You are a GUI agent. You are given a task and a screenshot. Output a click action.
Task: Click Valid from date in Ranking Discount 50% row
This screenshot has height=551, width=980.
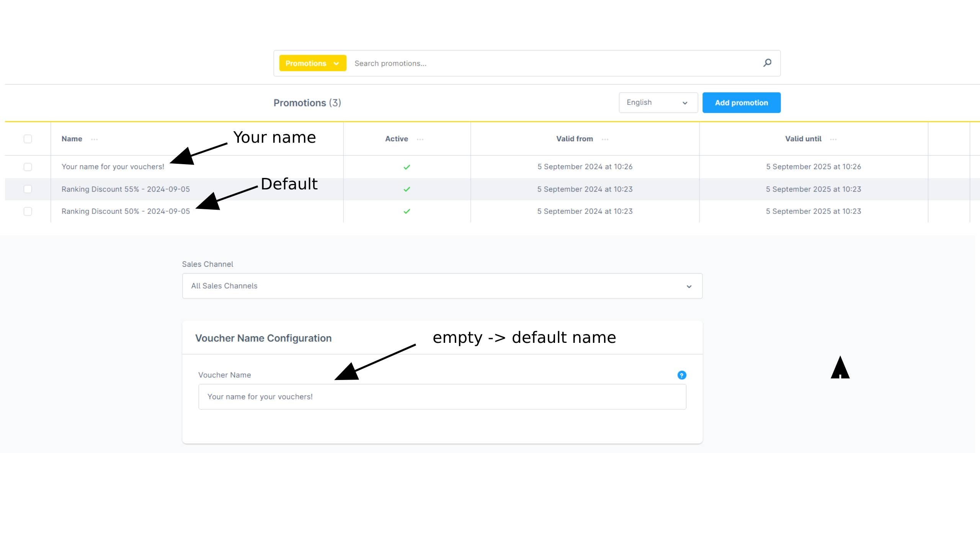pyautogui.click(x=585, y=211)
